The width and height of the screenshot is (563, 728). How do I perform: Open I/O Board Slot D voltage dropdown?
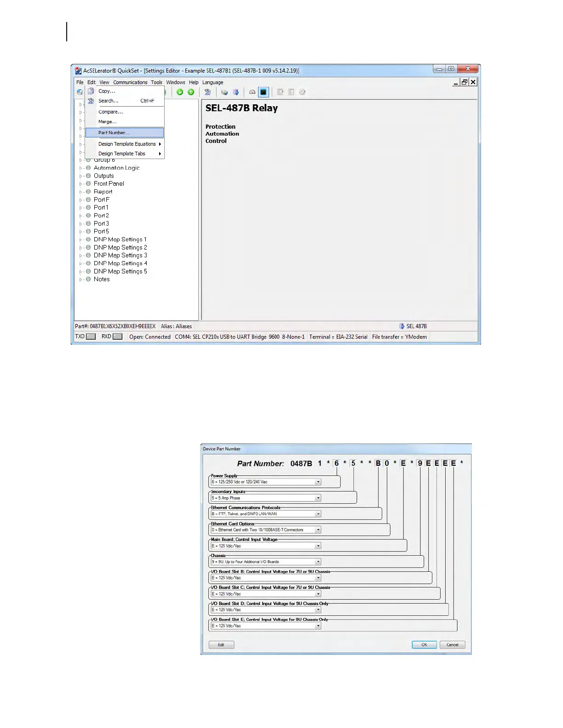coord(318,610)
